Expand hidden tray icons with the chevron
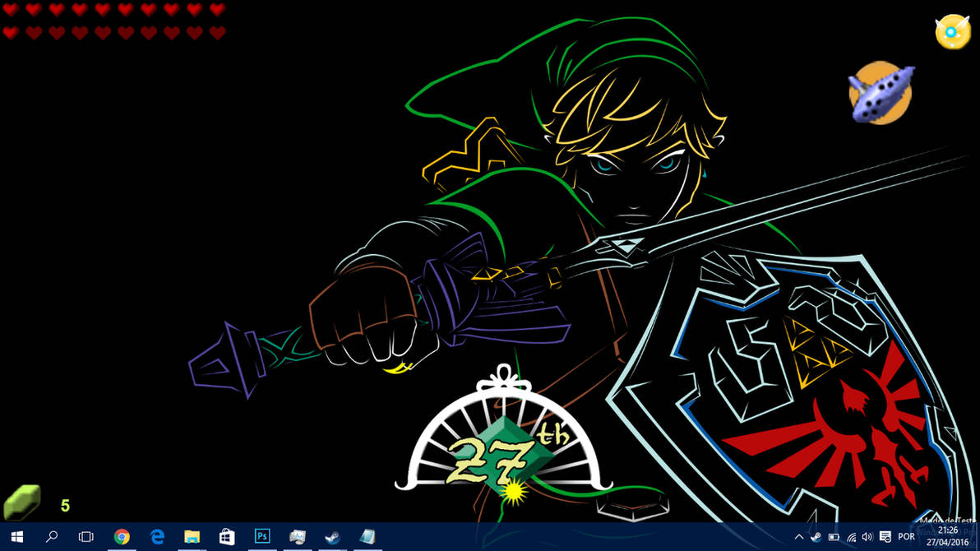 pyautogui.click(x=798, y=538)
